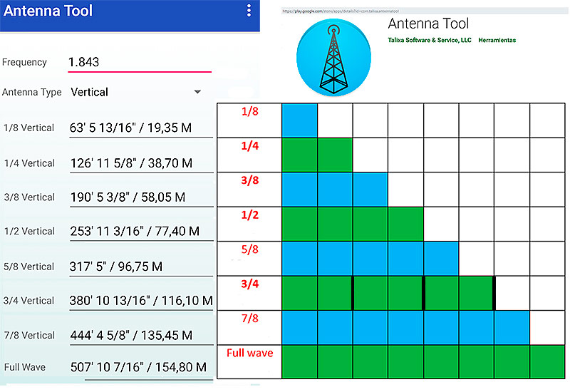
Task: Select the Vertical antenna type value
Action: point(90,92)
